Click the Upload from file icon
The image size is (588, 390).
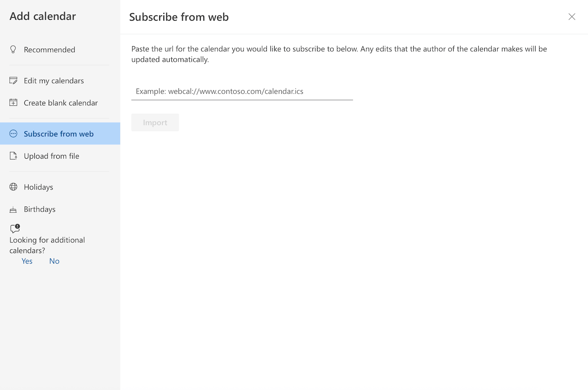point(13,156)
